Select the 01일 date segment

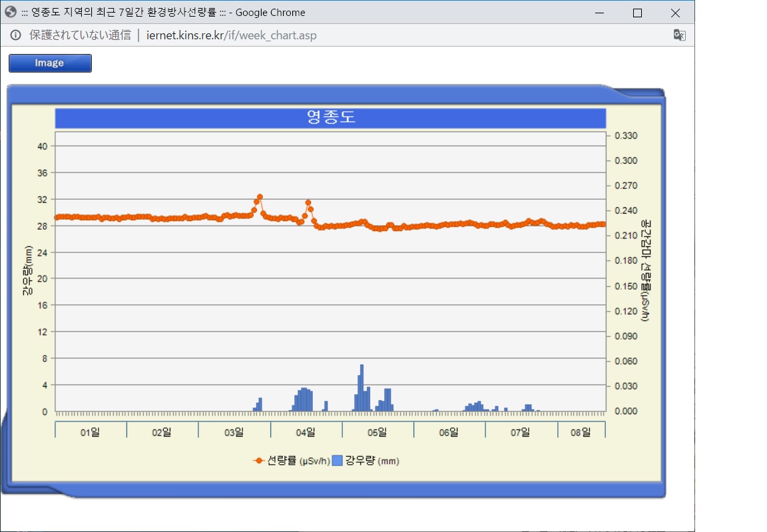point(90,432)
